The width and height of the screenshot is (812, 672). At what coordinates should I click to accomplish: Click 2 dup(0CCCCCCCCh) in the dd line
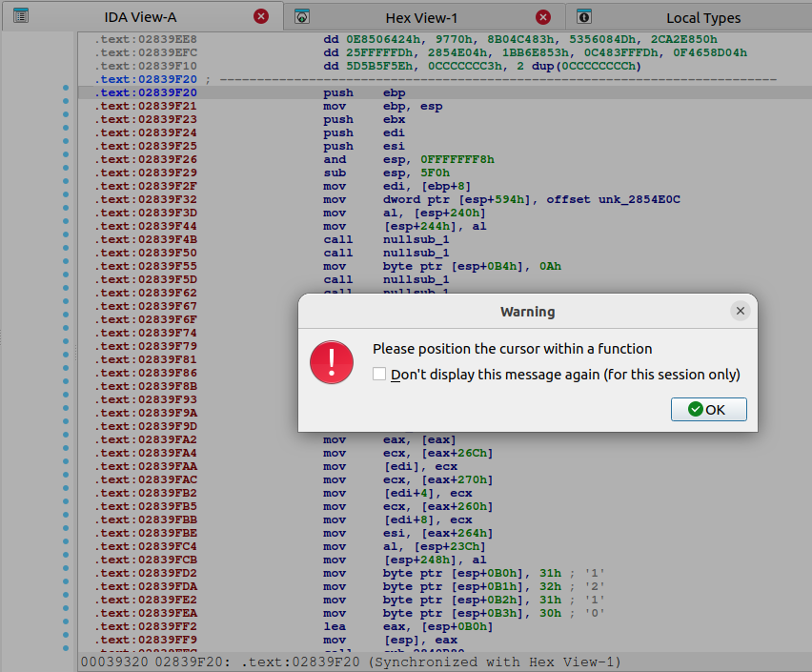[579, 67]
